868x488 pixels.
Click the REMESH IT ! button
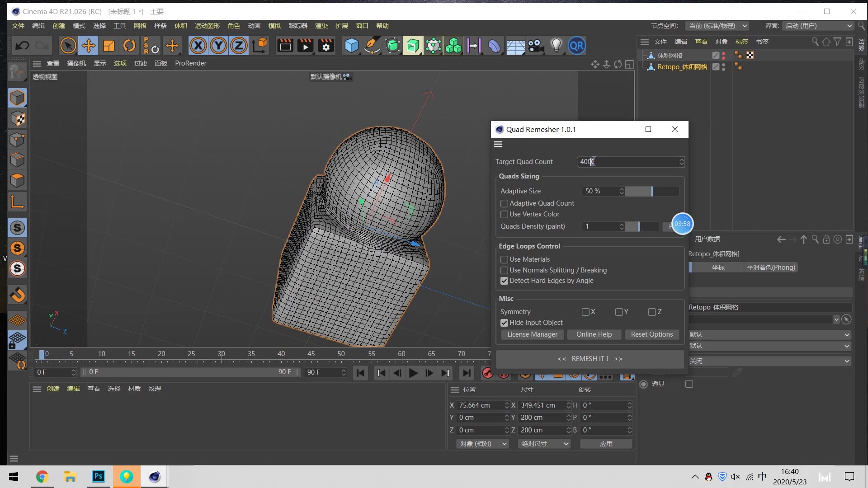click(590, 359)
